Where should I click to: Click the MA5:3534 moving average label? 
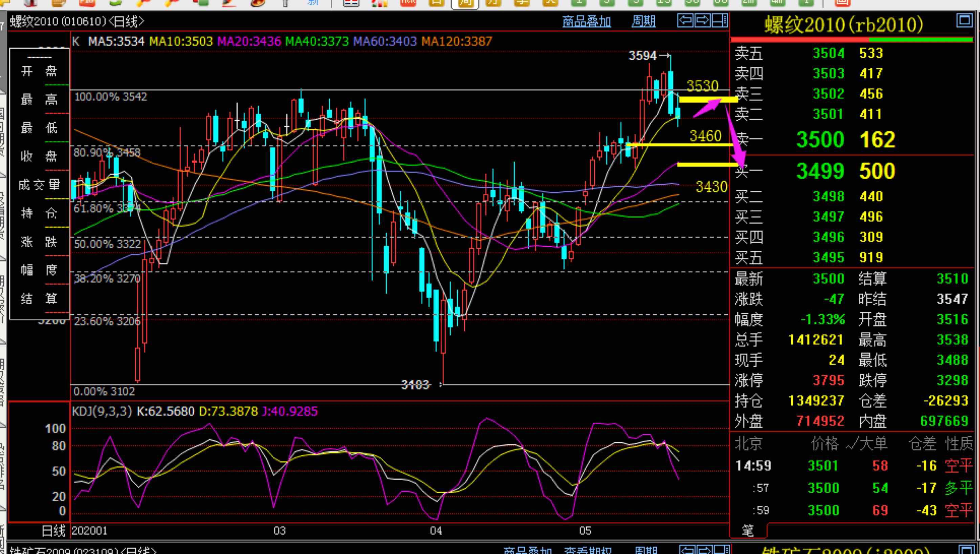click(116, 41)
